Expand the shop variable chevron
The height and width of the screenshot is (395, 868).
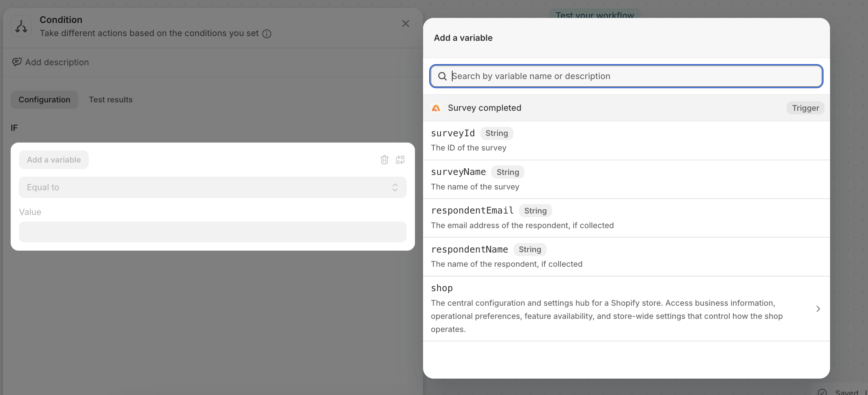tap(818, 309)
